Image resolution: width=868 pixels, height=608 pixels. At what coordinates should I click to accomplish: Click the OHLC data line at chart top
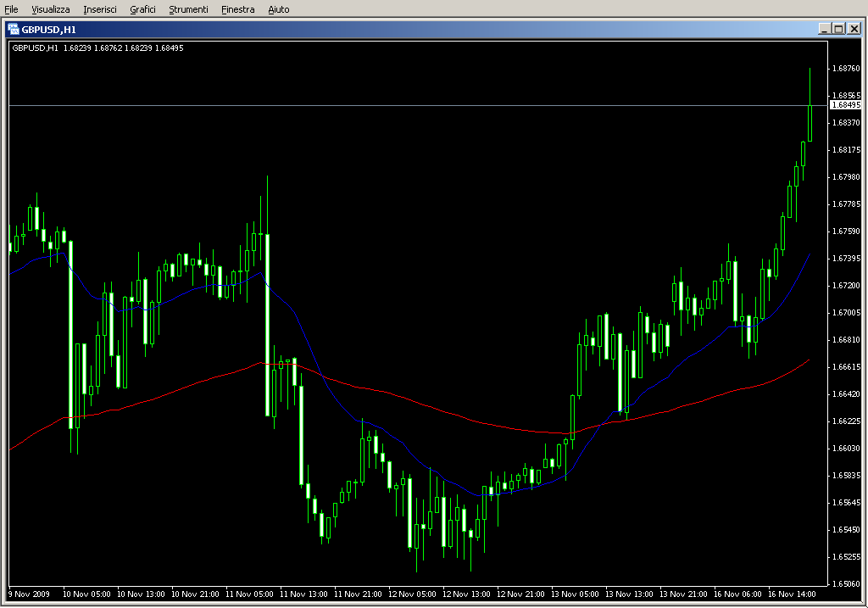(97, 48)
